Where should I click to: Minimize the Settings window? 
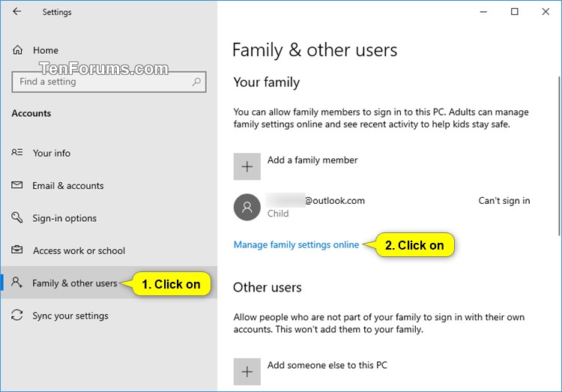click(x=483, y=12)
